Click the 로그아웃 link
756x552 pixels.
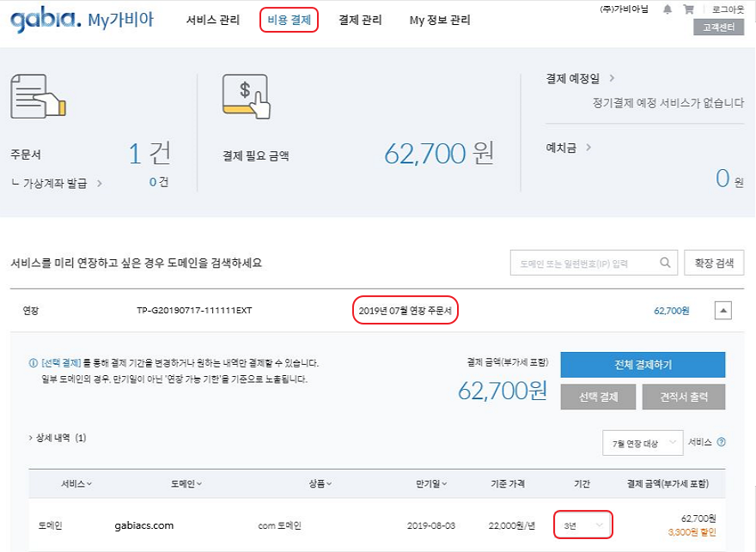tap(728, 9)
